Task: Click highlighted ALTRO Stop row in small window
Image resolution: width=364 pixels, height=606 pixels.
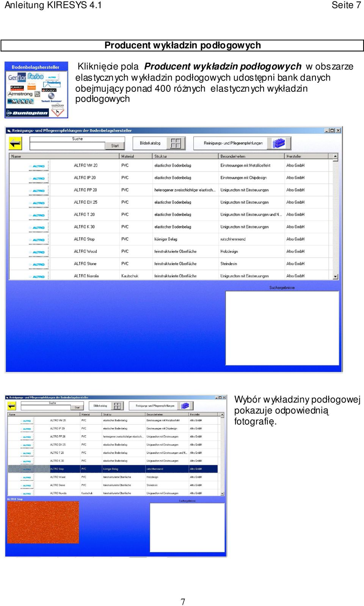Action: coord(113,469)
